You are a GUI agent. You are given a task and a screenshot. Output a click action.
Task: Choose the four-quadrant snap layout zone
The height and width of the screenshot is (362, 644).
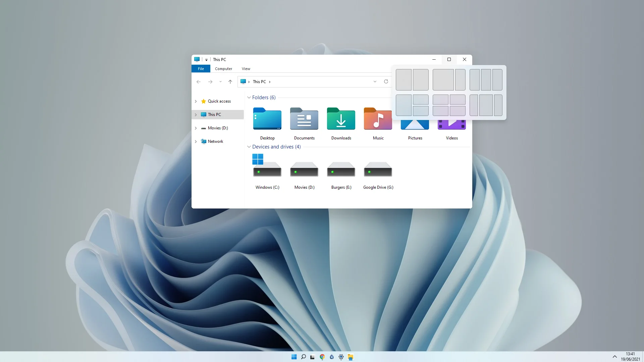pyautogui.click(x=449, y=105)
